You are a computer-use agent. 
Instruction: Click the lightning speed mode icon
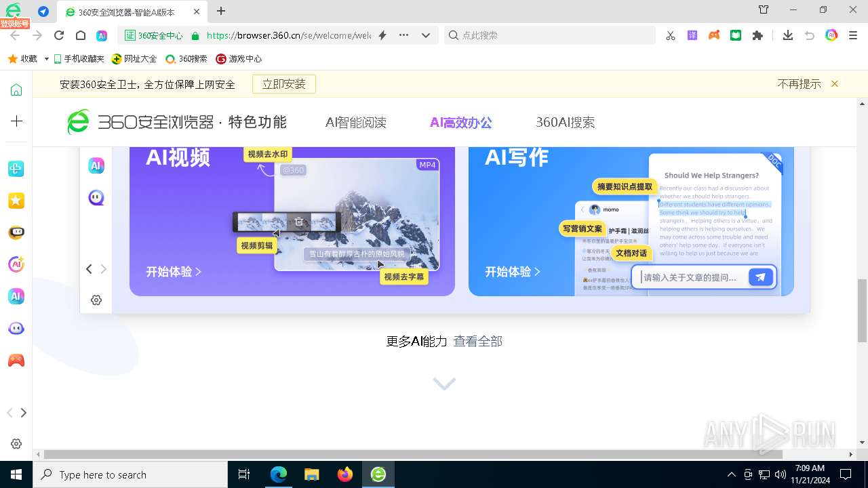pyautogui.click(x=382, y=35)
